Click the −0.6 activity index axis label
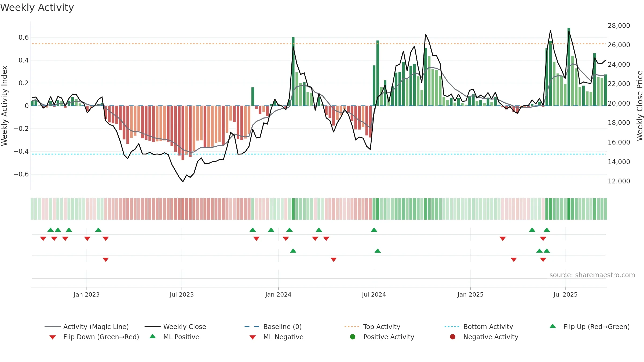644x362 pixels. [21, 174]
